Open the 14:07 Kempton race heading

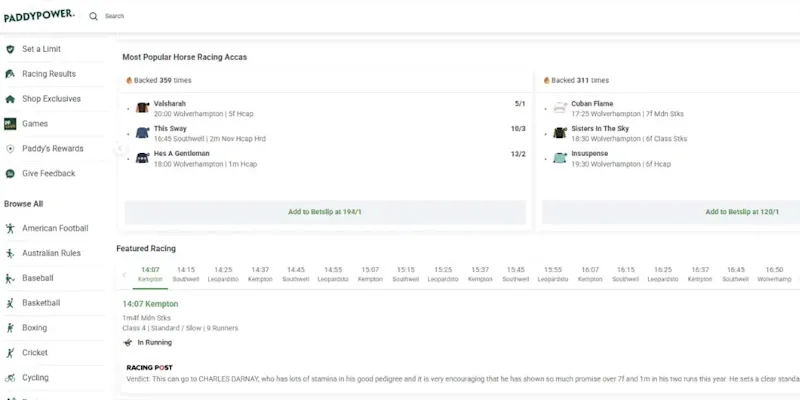point(150,304)
